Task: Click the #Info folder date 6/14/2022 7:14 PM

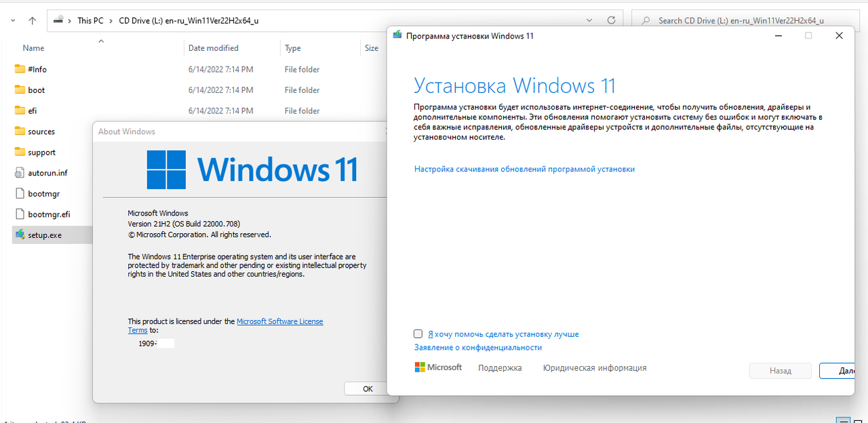Action: pos(221,69)
